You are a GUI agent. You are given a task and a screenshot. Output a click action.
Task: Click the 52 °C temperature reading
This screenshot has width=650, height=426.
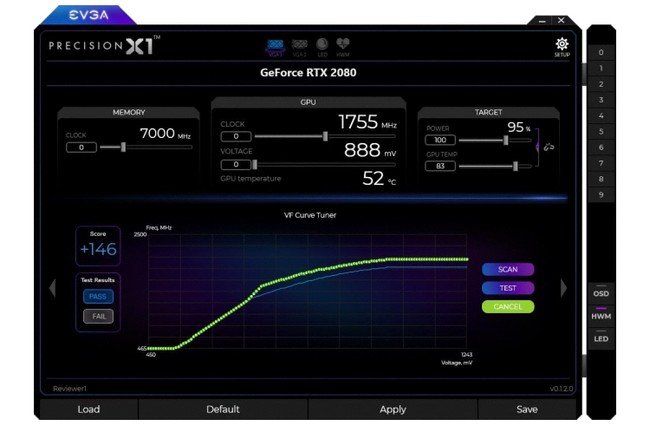(x=379, y=179)
